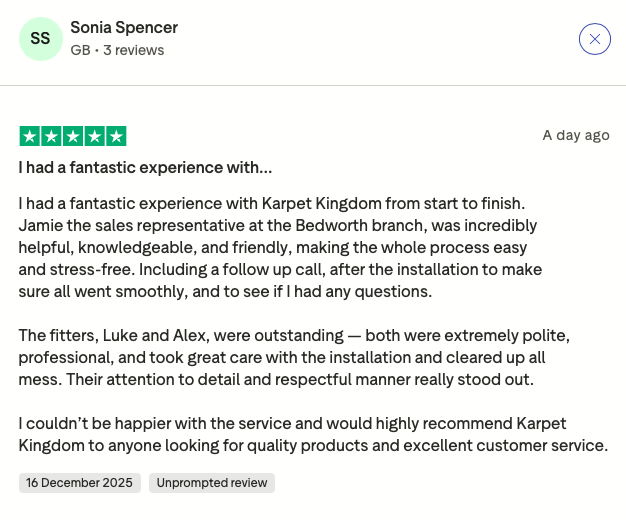Close the review dialog with the X button
Viewport: 626px width, 520px height.
pos(595,39)
